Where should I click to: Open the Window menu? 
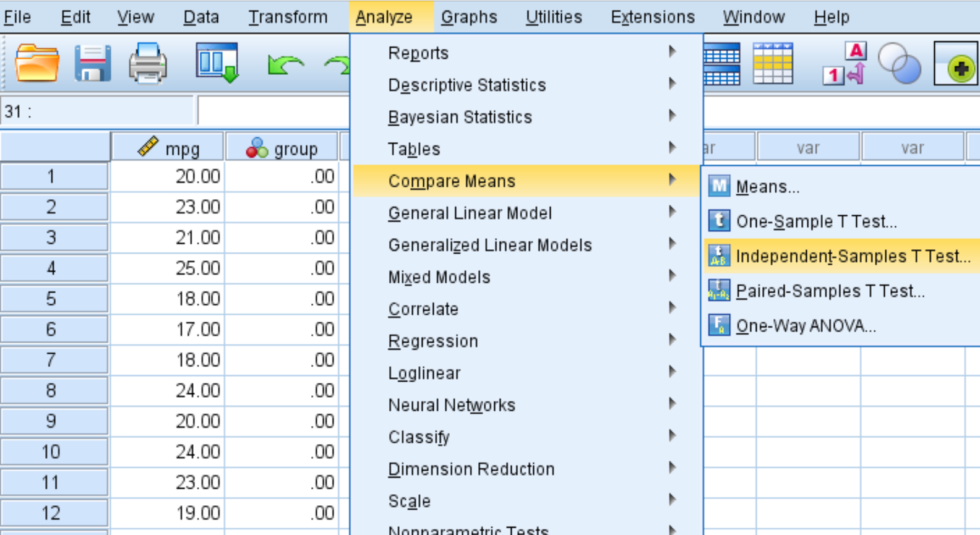coord(754,17)
